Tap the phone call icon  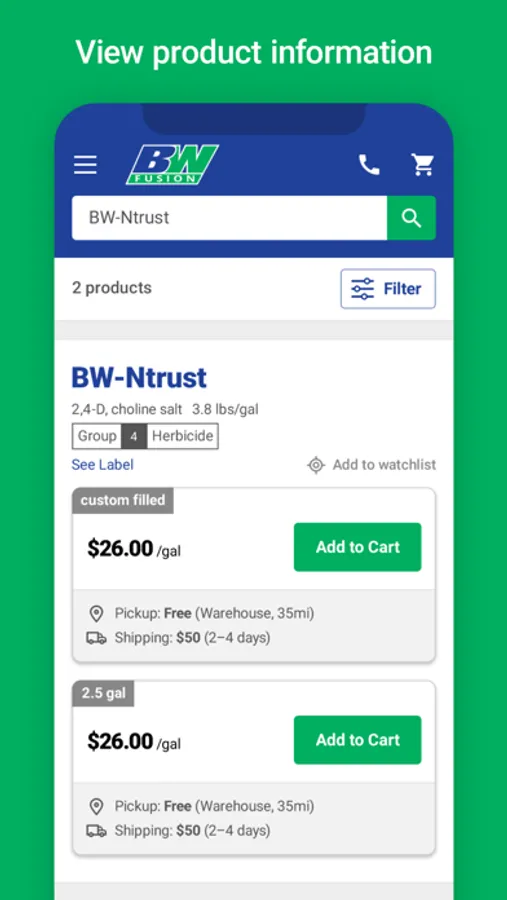pos(369,165)
